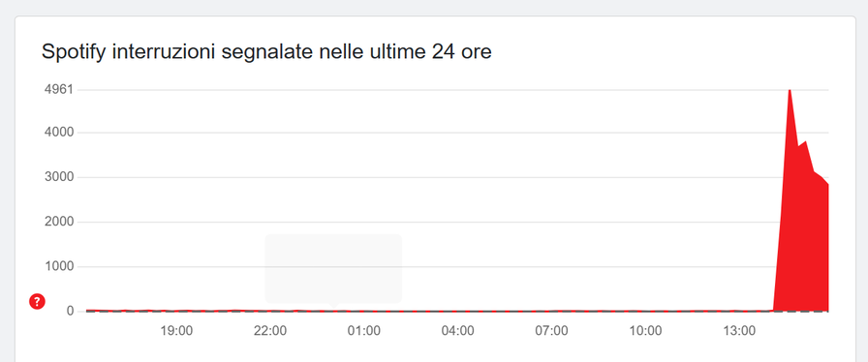Click the 13:00 time axis label
Viewport: 868px width, 362px height.
point(739,331)
